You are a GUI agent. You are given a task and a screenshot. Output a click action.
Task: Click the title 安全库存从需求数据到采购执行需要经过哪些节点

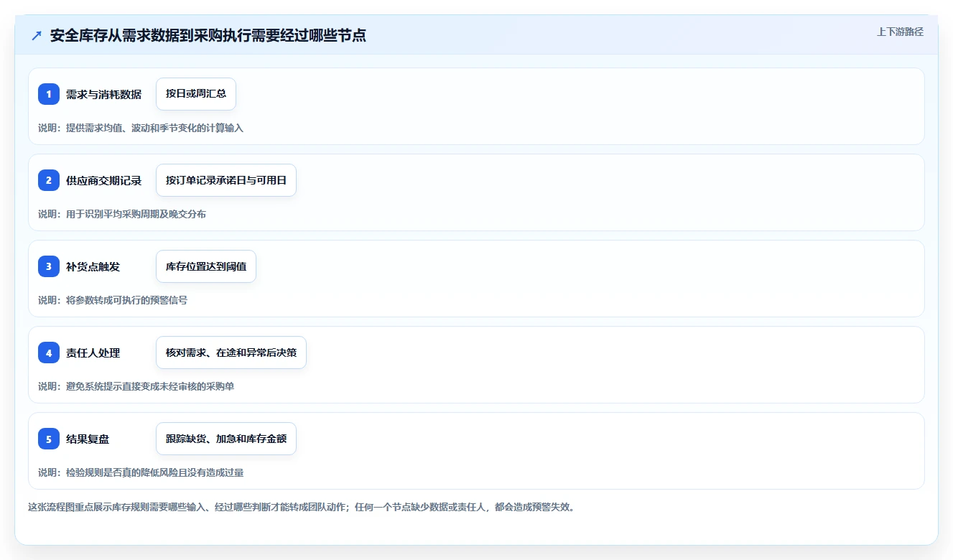coord(208,36)
